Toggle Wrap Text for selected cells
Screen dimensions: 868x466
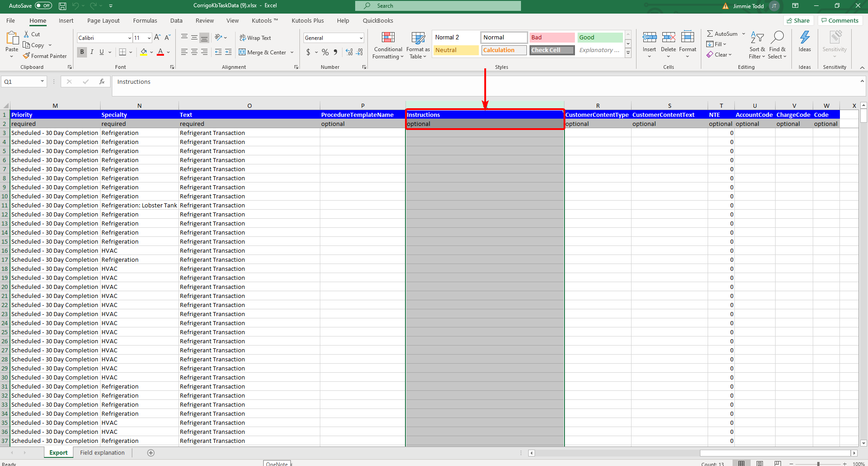(x=255, y=38)
